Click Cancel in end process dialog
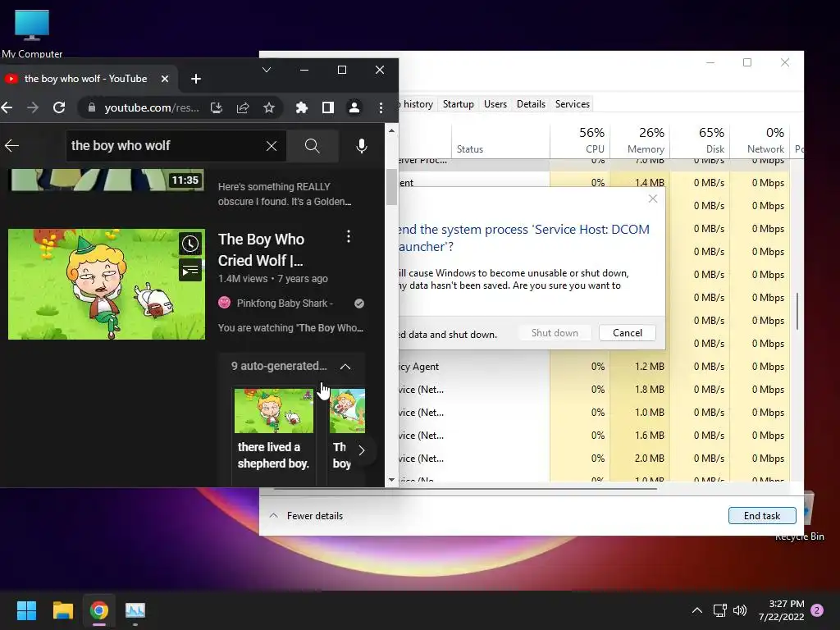 tap(627, 333)
